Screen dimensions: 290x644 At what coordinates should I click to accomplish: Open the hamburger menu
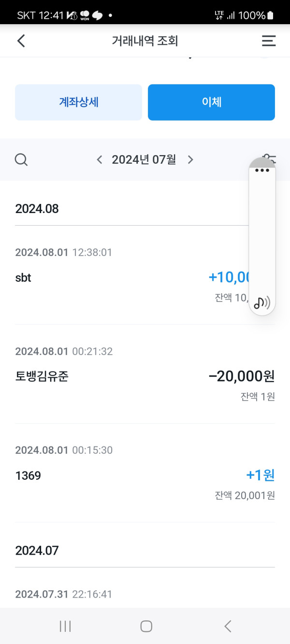[269, 41]
